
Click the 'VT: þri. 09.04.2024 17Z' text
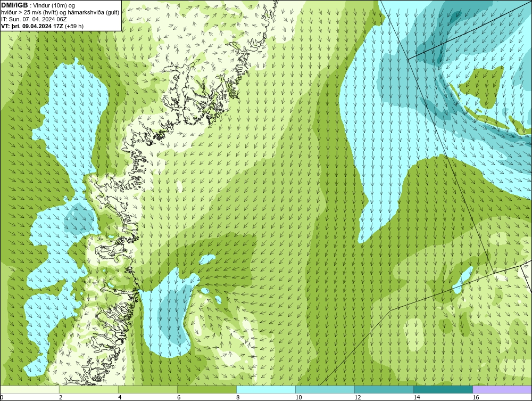click(32, 26)
